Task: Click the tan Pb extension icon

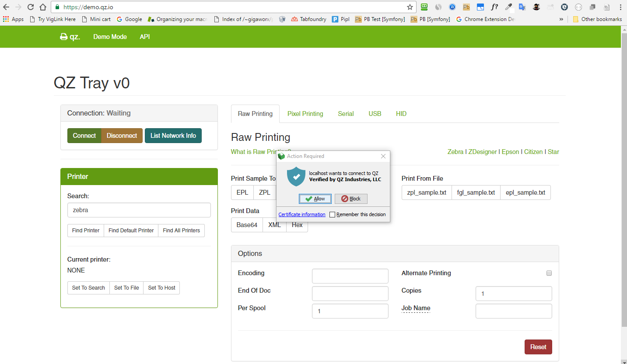Action: pyautogui.click(x=466, y=7)
